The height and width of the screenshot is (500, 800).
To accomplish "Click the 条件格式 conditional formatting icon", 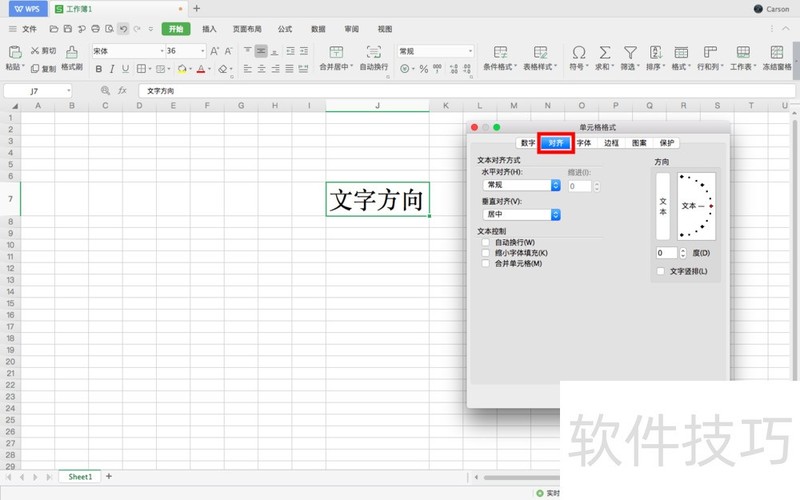I will pyautogui.click(x=499, y=52).
